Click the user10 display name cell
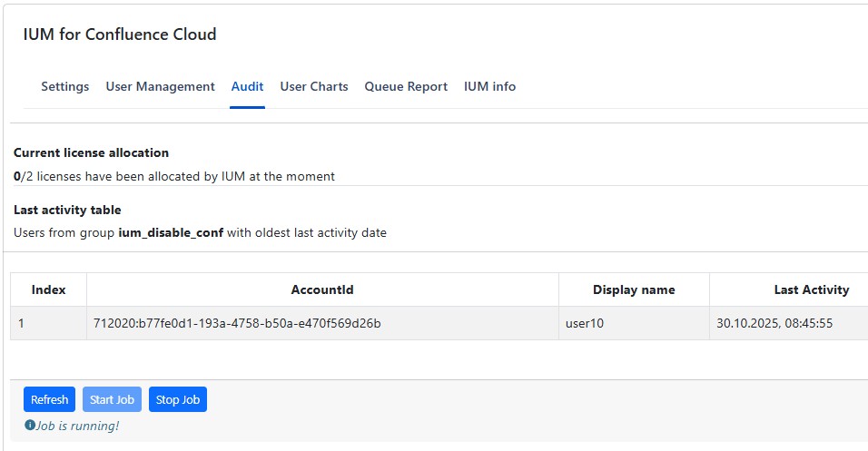 point(585,323)
